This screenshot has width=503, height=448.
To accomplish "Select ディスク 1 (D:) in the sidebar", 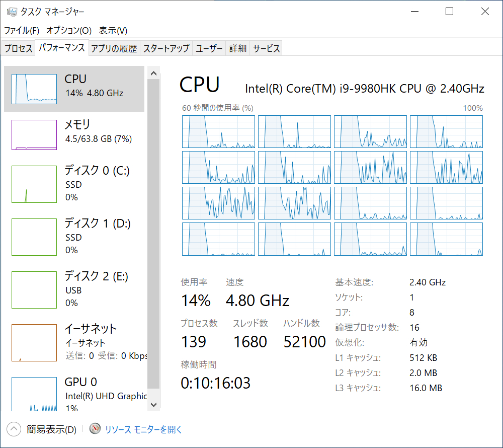I will point(97,236).
